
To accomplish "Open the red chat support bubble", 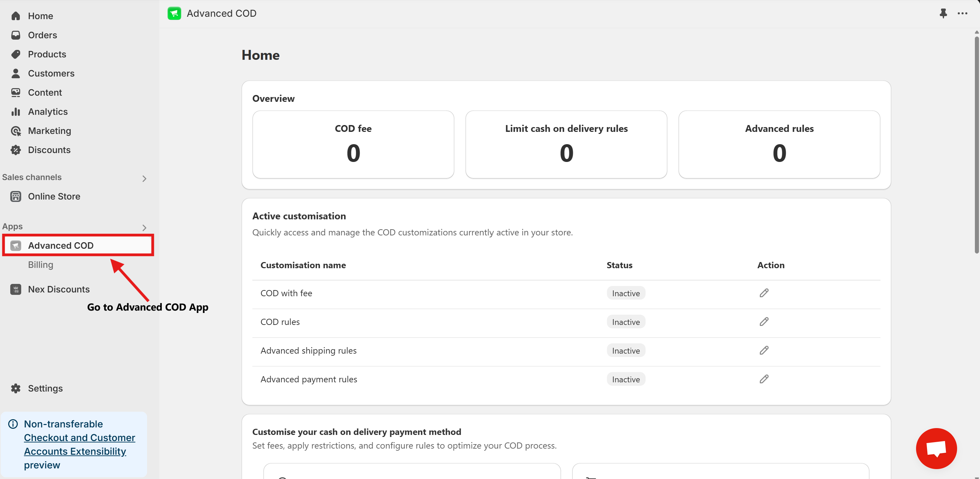I will tap(936, 448).
